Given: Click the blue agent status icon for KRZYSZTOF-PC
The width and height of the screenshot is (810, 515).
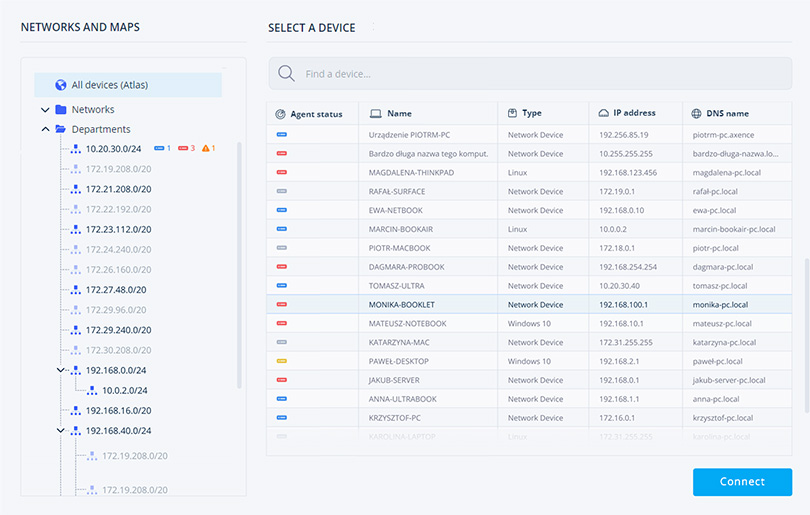Looking at the screenshot, I should [282, 417].
